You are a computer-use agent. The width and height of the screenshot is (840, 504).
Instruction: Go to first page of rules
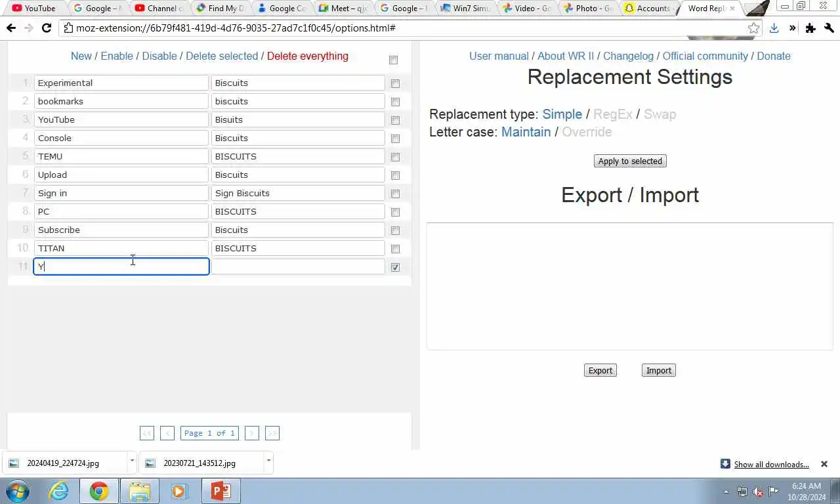coord(147,433)
